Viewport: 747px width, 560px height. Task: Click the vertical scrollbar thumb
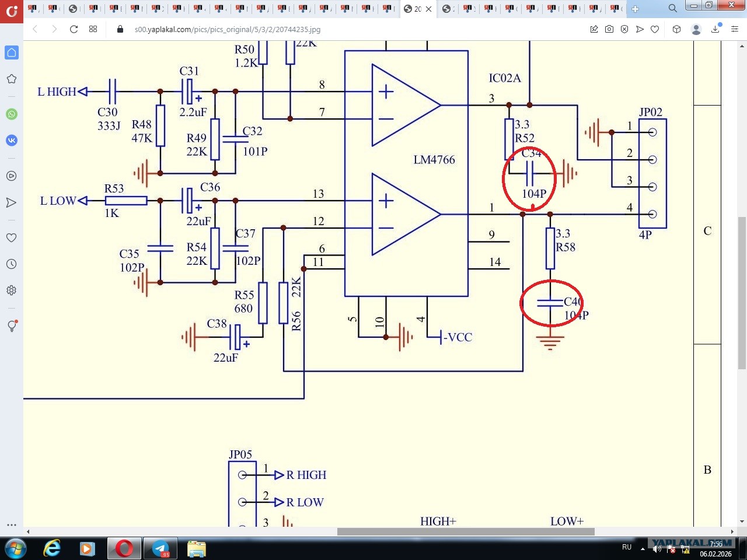tap(742, 293)
